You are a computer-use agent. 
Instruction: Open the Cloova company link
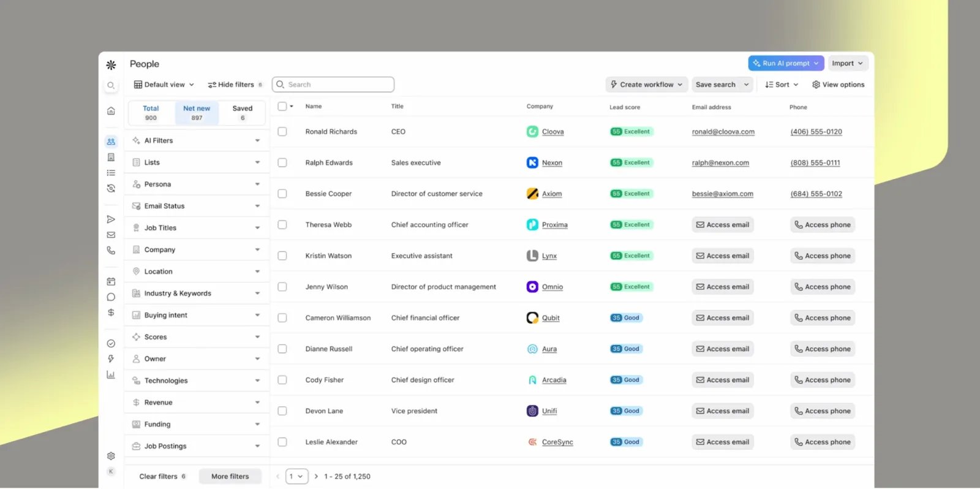click(x=552, y=132)
